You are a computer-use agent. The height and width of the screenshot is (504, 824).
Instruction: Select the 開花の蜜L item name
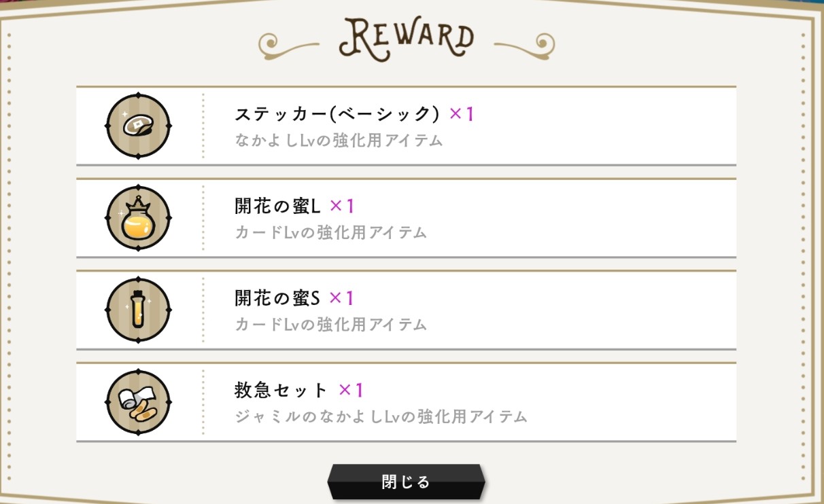click(278, 206)
